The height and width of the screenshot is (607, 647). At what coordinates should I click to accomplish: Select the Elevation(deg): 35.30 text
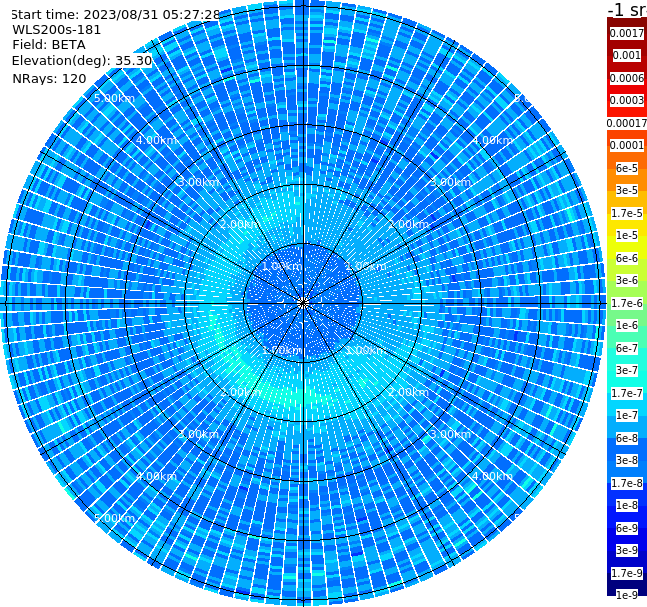click(82, 61)
